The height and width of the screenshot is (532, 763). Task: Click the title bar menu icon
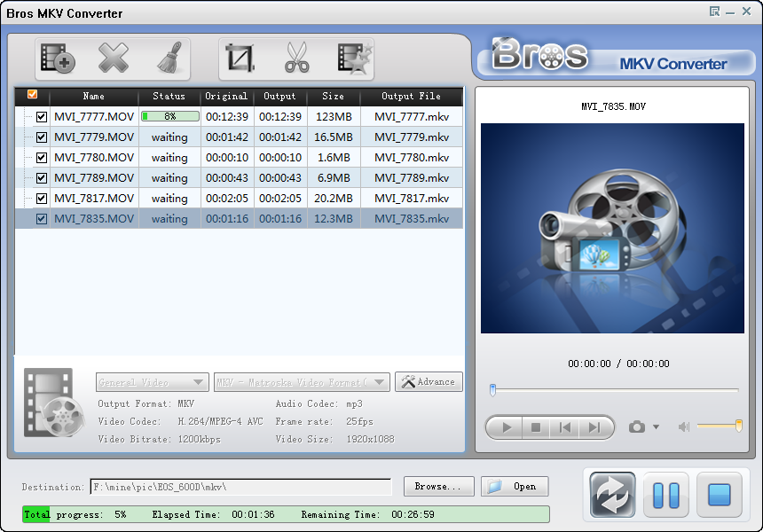[x=714, y=12]
